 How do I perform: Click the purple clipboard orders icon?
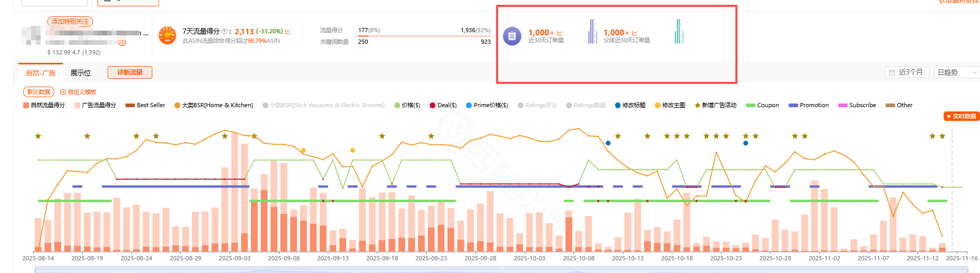[512, 36]
